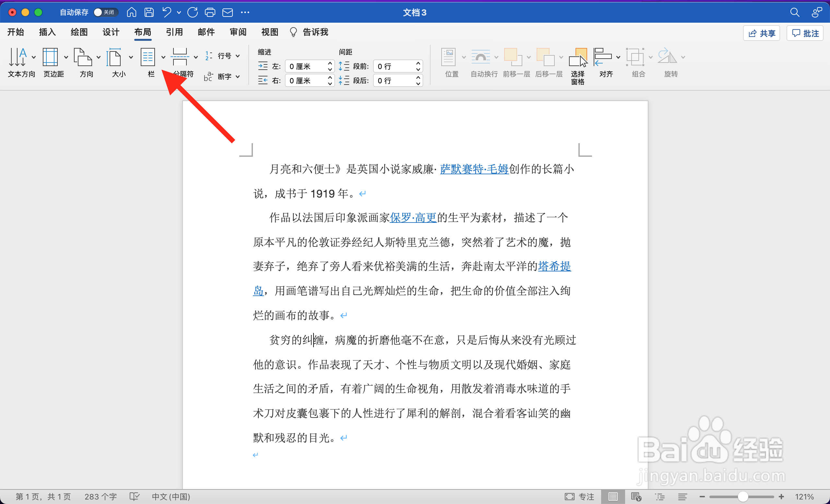Switch to Web Layout view in status bar

[x=636, y=497]
